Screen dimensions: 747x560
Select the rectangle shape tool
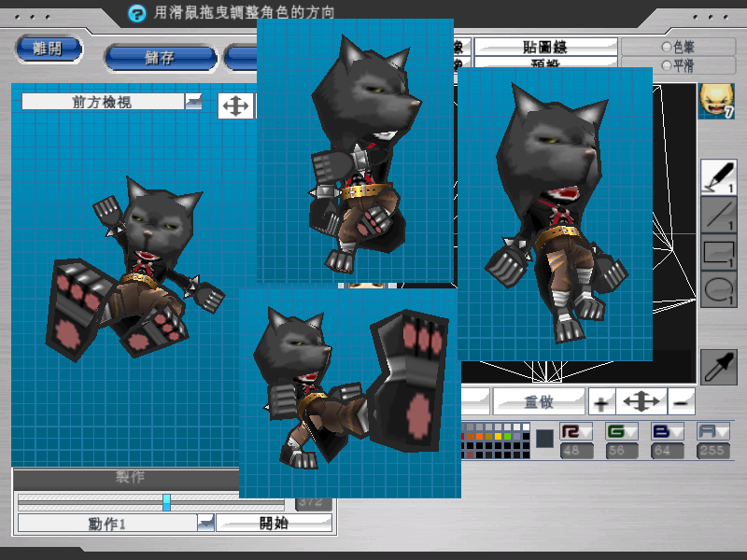point(718,252)
